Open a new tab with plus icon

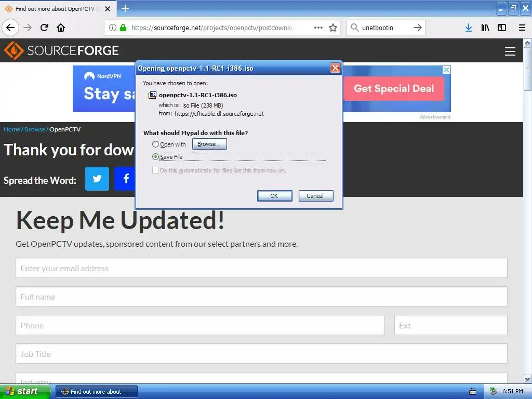[125, 8]
